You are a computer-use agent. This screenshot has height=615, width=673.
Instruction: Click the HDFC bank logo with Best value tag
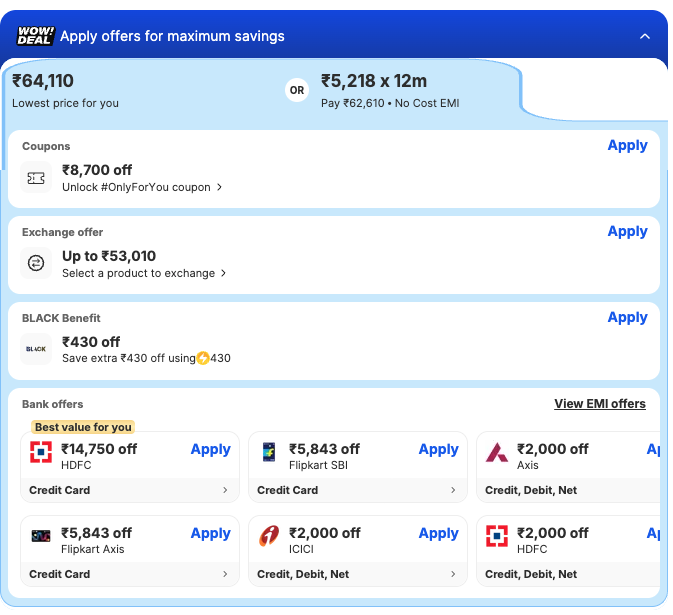[x=41, y=453]
